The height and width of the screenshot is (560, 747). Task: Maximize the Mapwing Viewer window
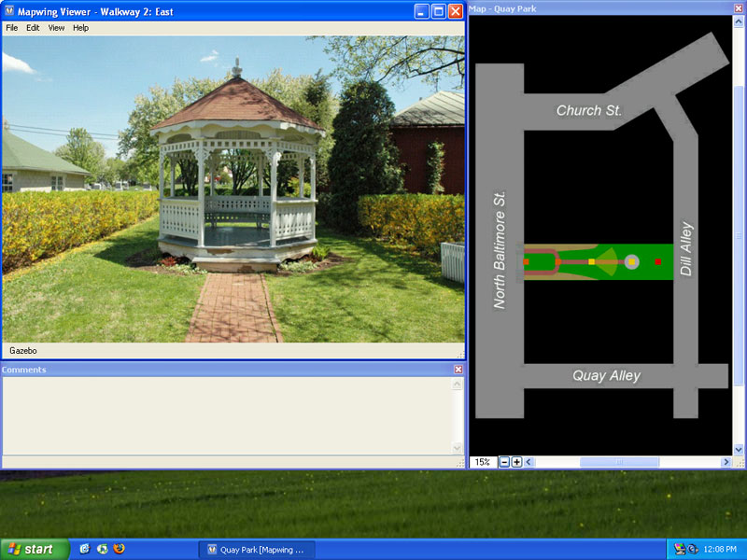coord(438,11)
